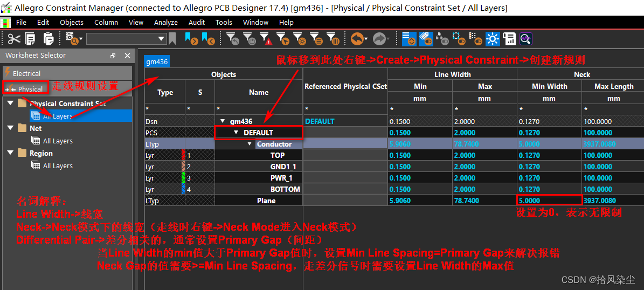Select the gm436 worksheet tab
The height and width of the screenshot is (290, 644).
click(x=157, y=62)
